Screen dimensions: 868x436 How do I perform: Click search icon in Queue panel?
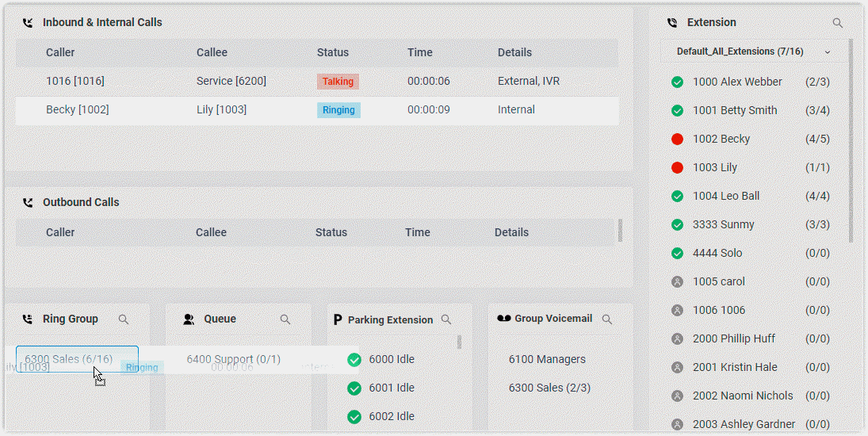[x=285, y=319]
